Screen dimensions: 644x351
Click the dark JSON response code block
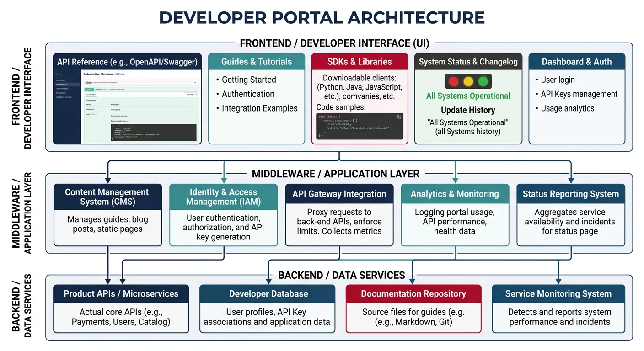(x=153, y=132)
